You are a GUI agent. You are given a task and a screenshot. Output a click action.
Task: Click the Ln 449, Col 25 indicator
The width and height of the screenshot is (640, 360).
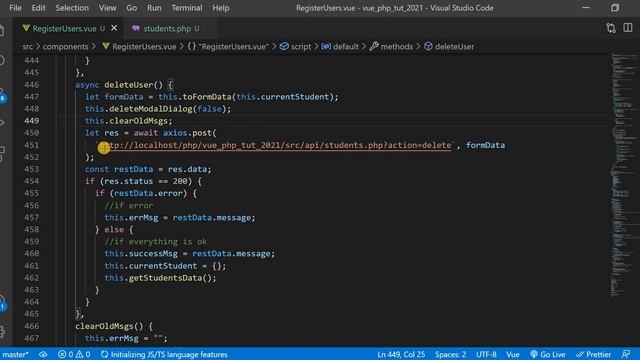(x=401, y=354)
